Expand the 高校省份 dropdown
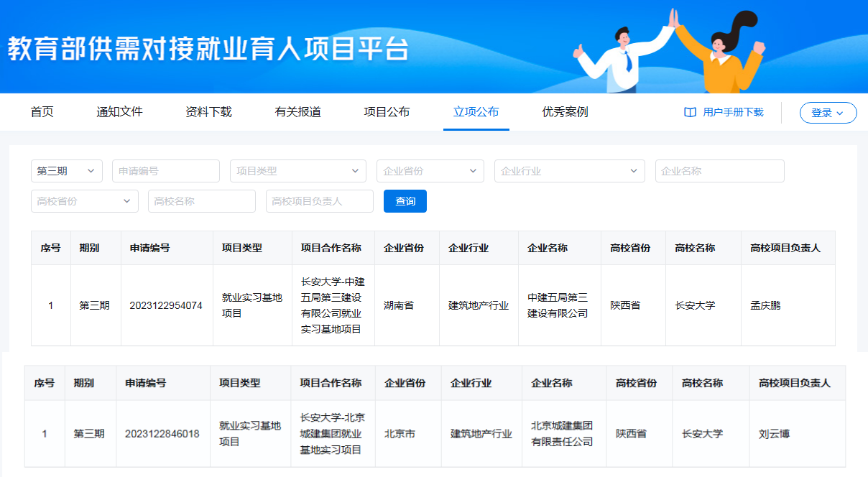This screenshot has height=477, width=868. 84,201
